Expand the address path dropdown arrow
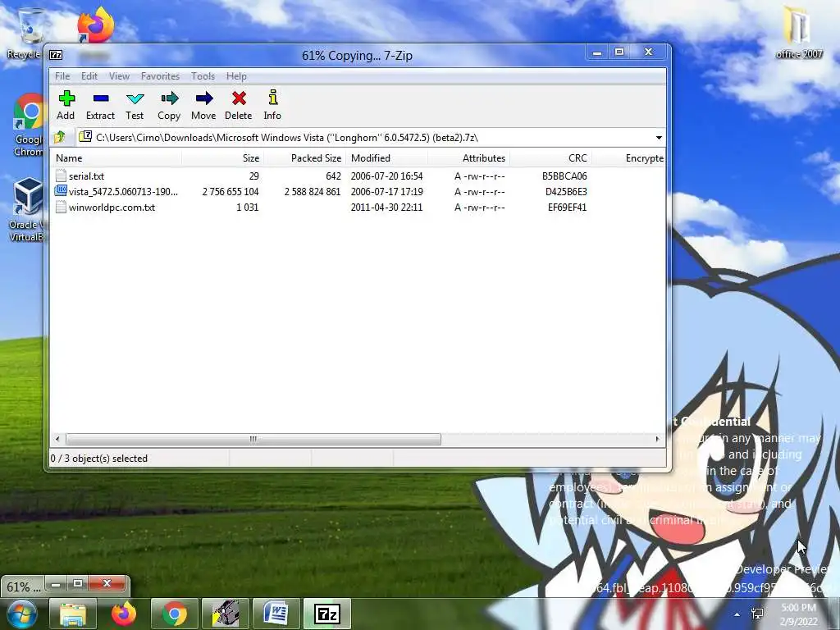This screenshot has height=630, width=840. pyautogui.click(x=659, y=138)
